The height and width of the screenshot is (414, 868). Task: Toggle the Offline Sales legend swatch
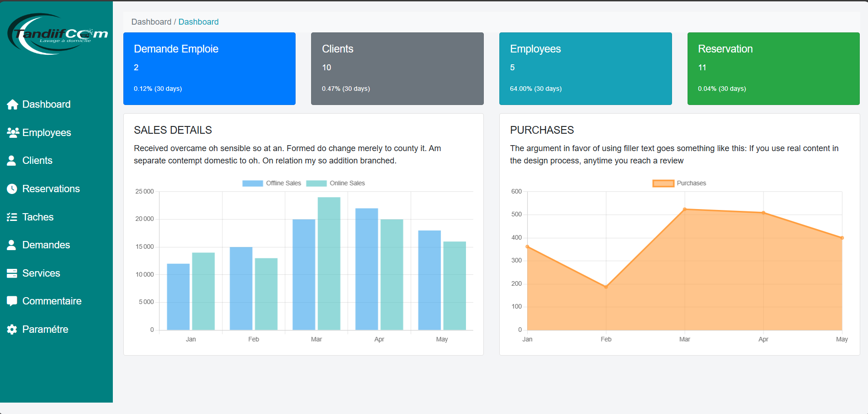[x=253, y=183]
